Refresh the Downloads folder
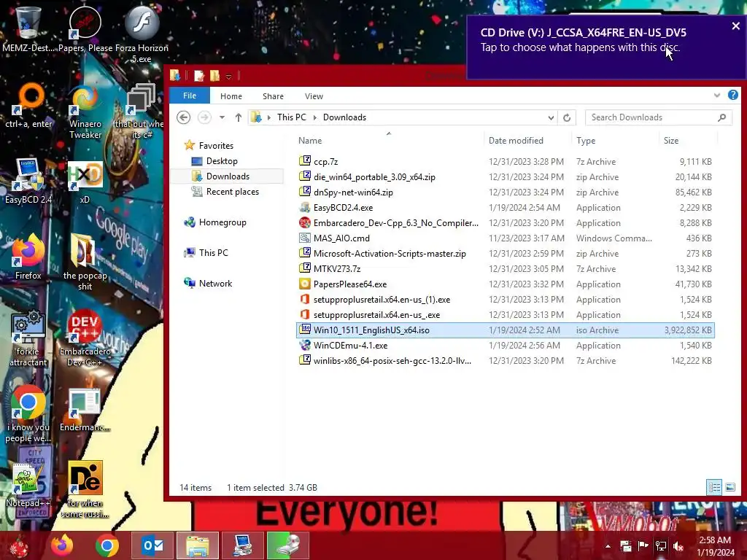Viewport: 747px width, 560px height. coord(566,117)
